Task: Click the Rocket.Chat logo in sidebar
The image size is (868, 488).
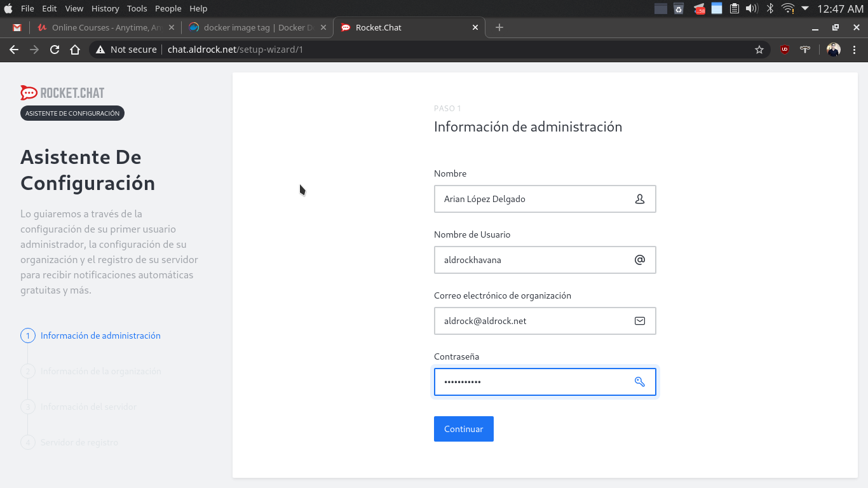Action: (x=62, y=93)
